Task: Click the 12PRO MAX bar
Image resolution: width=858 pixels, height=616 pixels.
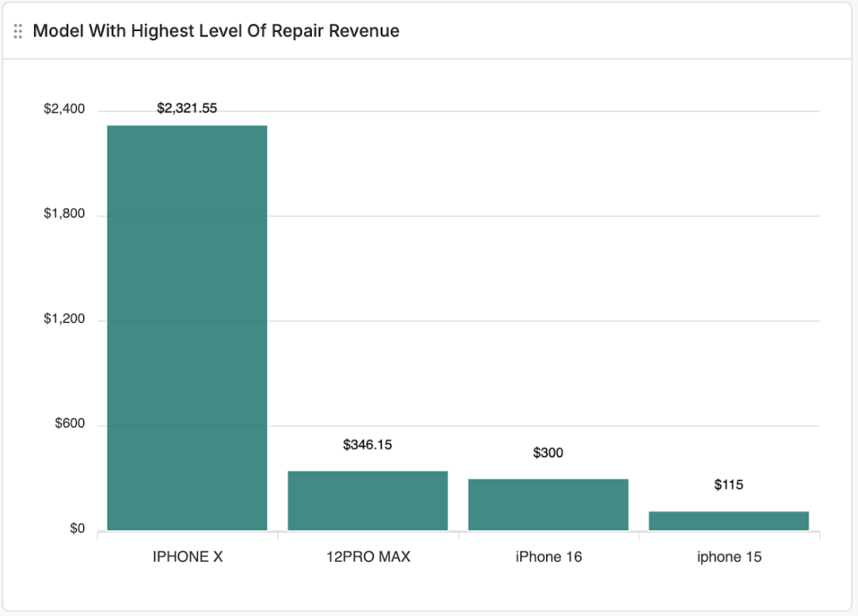Action: (x=367, y=500)
